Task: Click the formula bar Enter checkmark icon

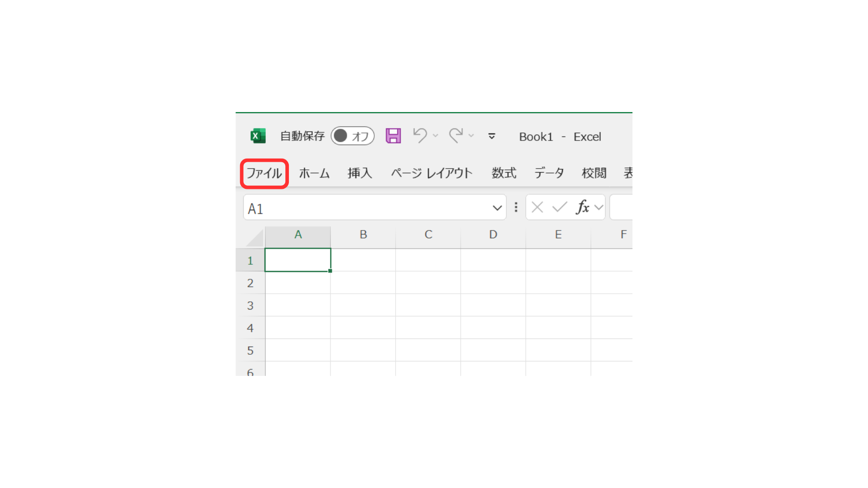Action: pyautogui.click(x=560, y=207)
